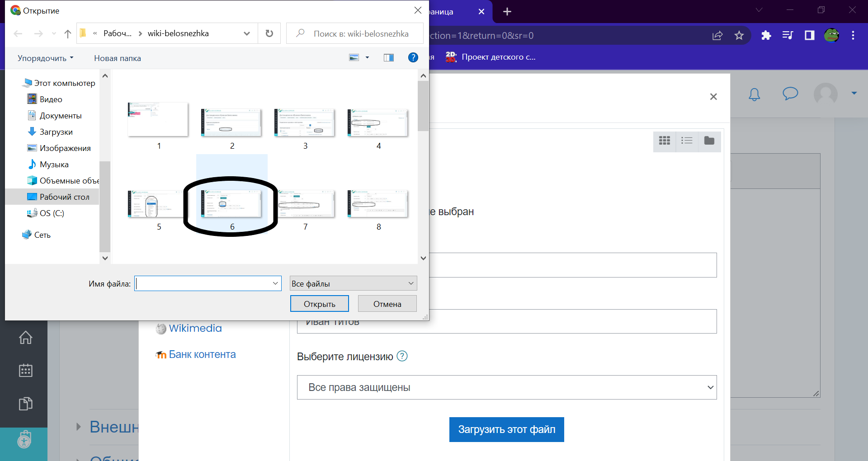Show file picker folder tree view
Image resolution: width=868 pixels, height=461 pixels.
pos(709,141)
